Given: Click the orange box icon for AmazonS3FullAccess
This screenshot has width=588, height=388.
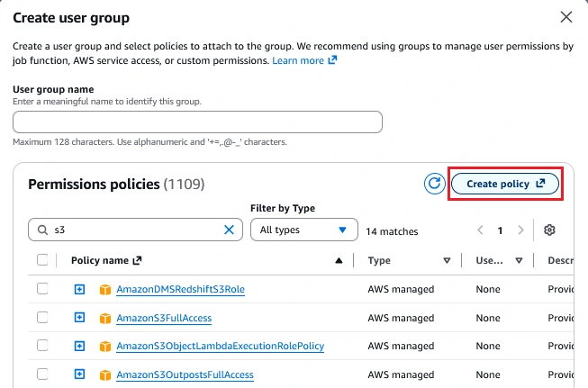Looking at the screenshot, I should point(105,318).
